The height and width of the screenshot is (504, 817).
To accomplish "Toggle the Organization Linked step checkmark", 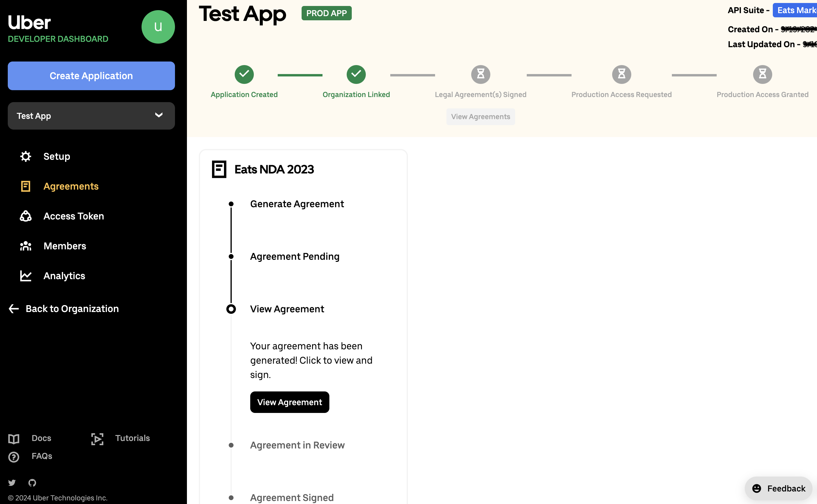I will point(356,75).
